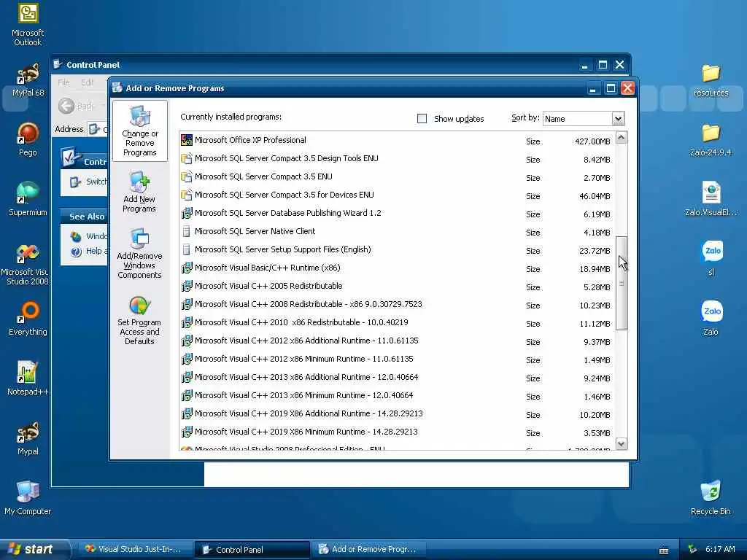This screenshot has width=747, height=560.
Task: Open the resources folder on desktop
Action: 711,80
